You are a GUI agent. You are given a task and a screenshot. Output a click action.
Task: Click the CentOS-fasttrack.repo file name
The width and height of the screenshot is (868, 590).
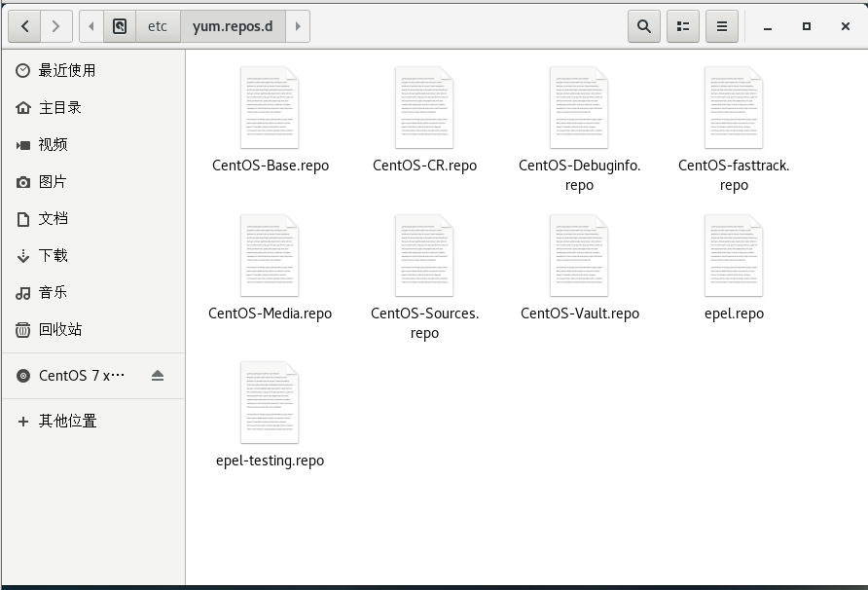click(x=734, y=175)
